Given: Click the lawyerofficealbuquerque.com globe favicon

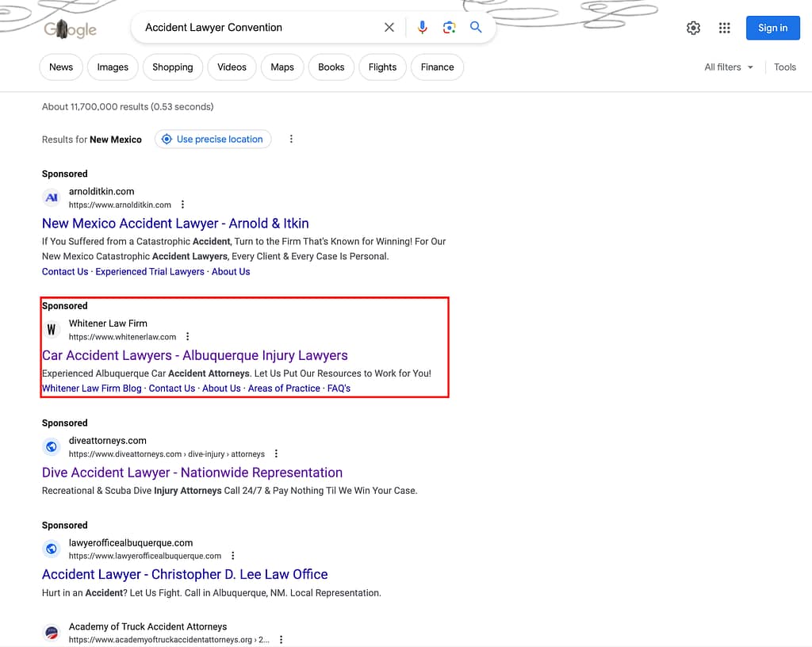Looking at the screenshot, I should pos(52,548).
